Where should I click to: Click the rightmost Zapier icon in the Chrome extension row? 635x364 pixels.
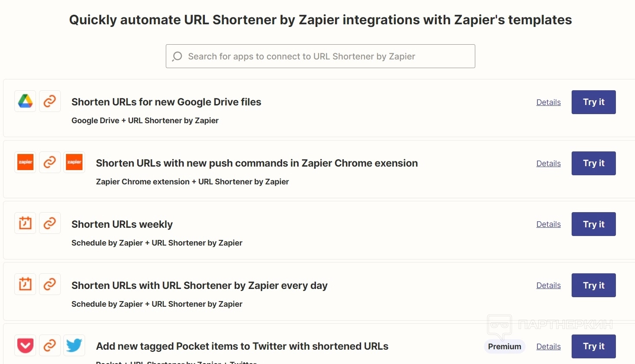tap(74, 162)
